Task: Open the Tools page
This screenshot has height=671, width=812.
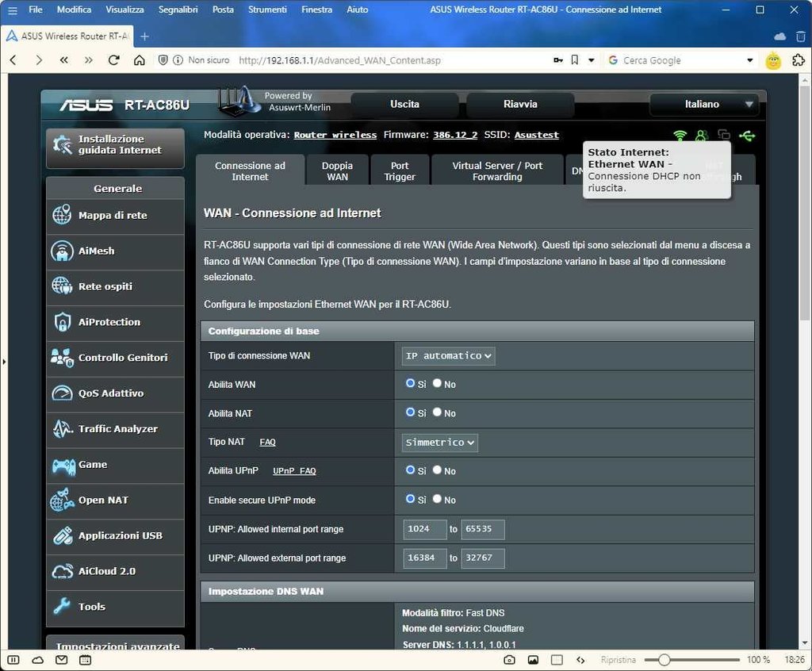Action: [x=116, y=608]
